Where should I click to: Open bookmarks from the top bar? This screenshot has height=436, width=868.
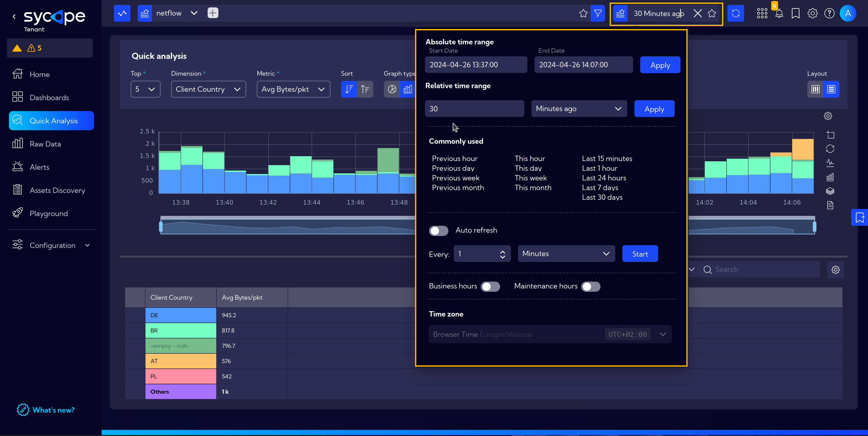[x=796, y=14]
